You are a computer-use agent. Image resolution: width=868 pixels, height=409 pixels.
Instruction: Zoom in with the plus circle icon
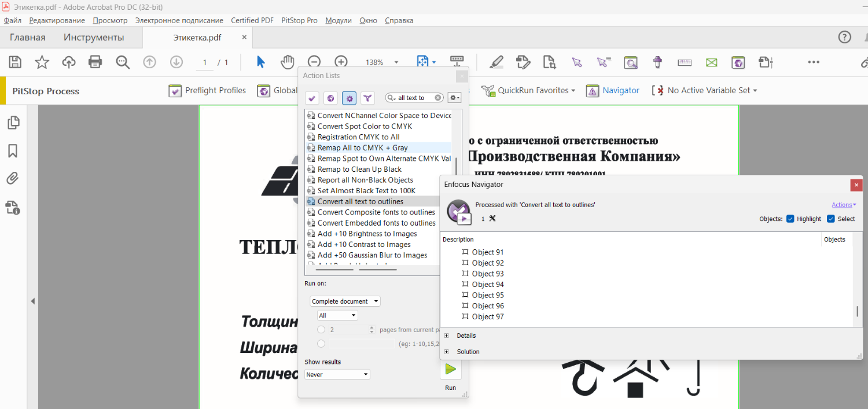[x=341, y=62]
